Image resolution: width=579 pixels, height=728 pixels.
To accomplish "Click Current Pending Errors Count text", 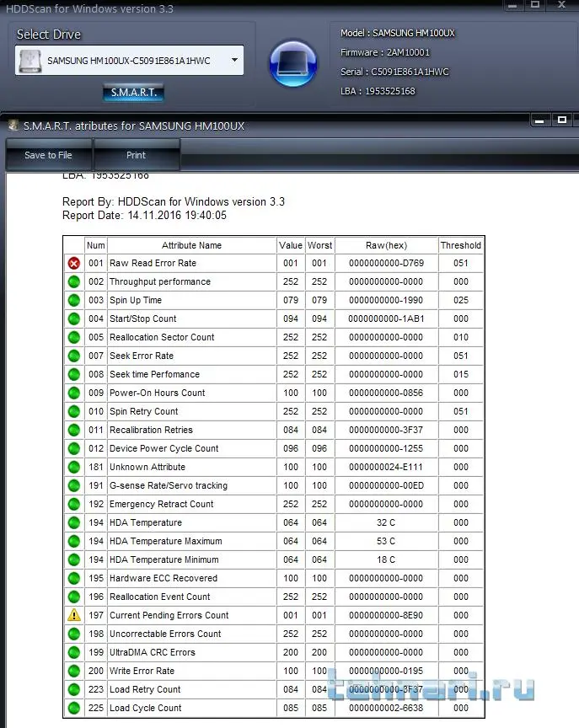I will 169,615.
